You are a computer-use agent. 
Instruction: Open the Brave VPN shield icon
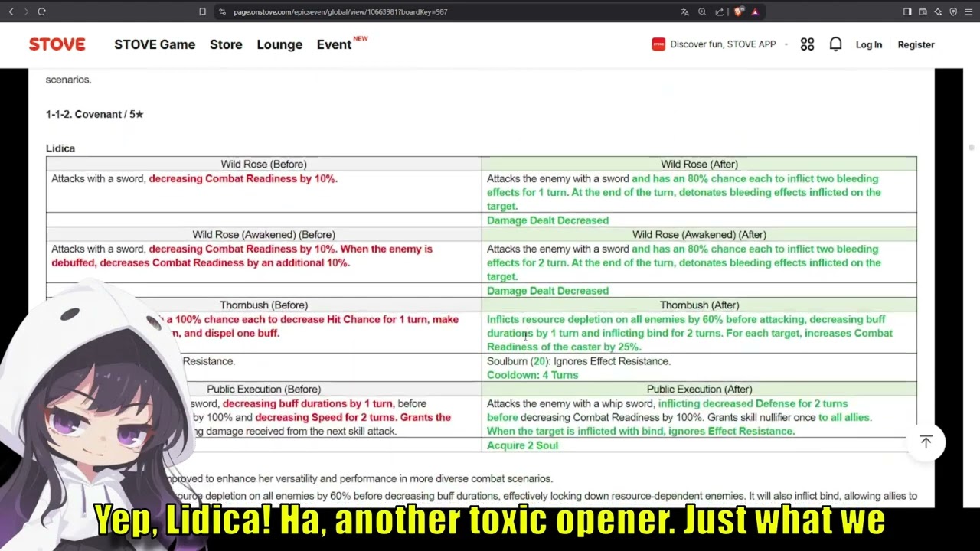953,11
